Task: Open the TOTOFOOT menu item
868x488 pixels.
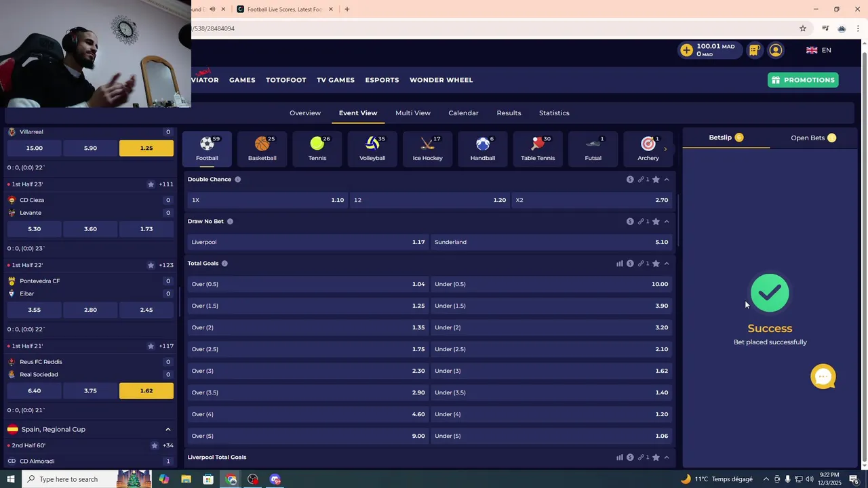Action: [x=285, y=80]
